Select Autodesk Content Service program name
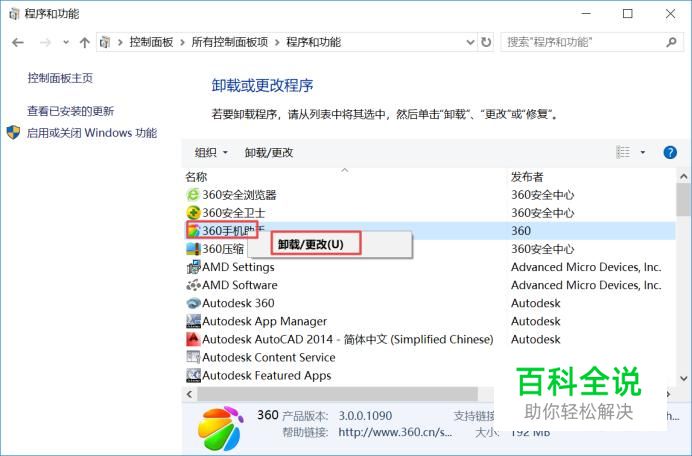The image size is (692, 456). coord(269,358)
